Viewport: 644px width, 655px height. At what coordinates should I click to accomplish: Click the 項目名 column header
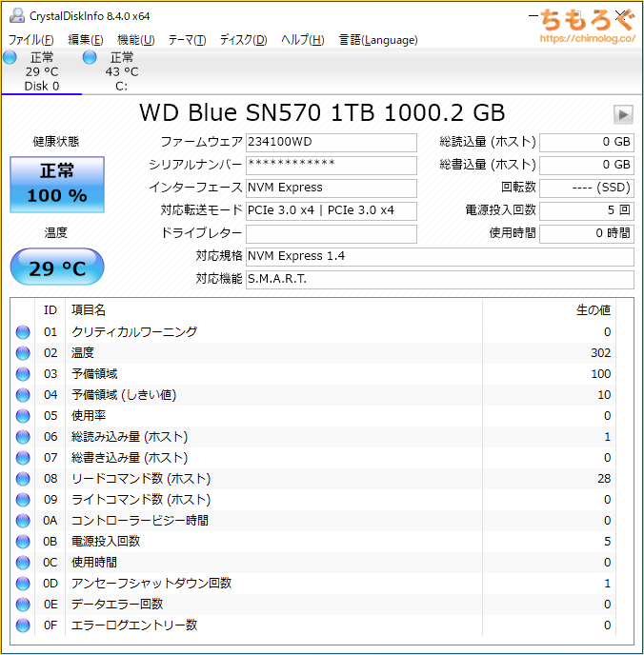tap(273, 310)
